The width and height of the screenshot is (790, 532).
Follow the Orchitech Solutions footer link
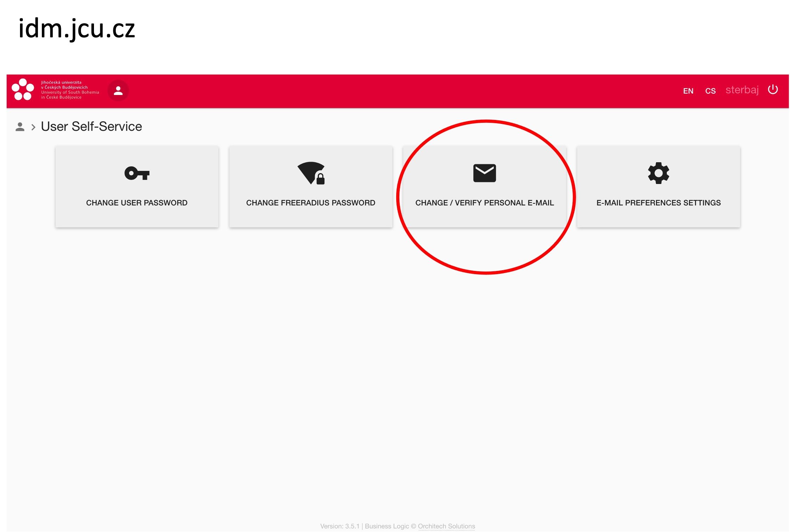446,526
